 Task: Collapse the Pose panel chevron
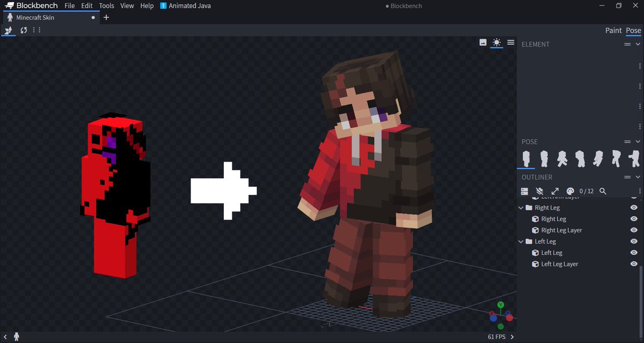638,142
